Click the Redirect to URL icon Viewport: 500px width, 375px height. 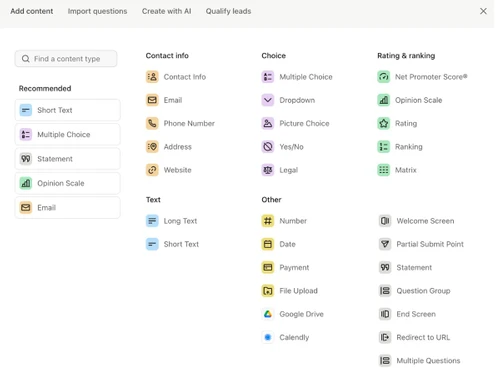[x=385, y=338]
